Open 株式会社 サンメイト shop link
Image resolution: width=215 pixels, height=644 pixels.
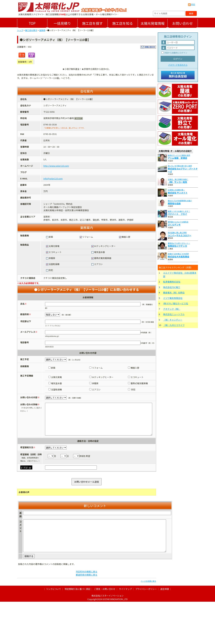[x=177, y=193]
